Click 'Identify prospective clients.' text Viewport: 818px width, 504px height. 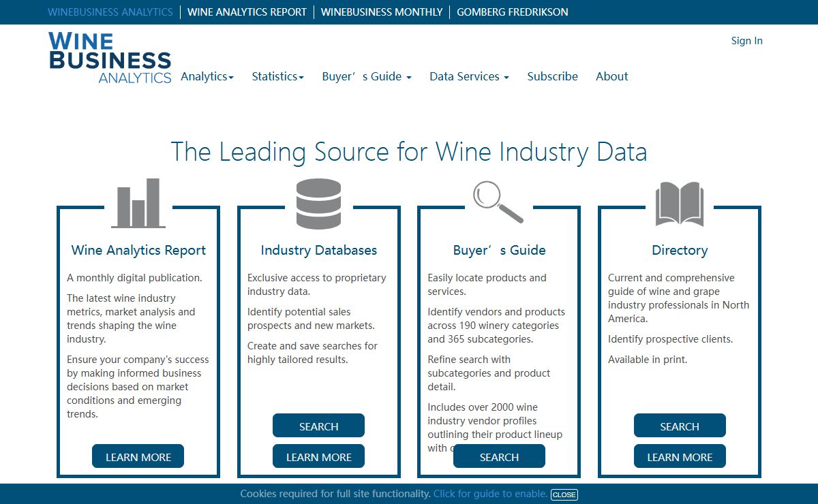[x=671, y=339]
